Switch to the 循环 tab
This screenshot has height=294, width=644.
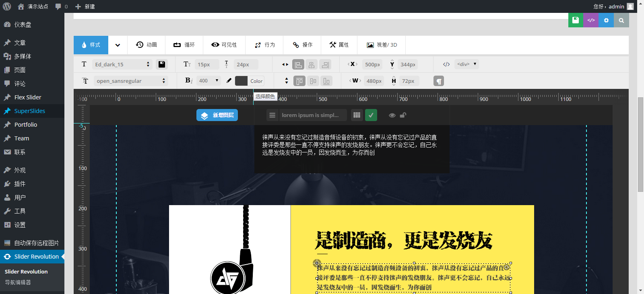184,45
